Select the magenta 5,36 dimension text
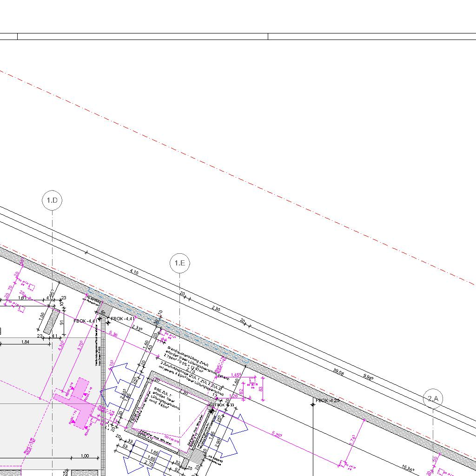Viewport: 476px width, 476px height. tap(113, 334)
